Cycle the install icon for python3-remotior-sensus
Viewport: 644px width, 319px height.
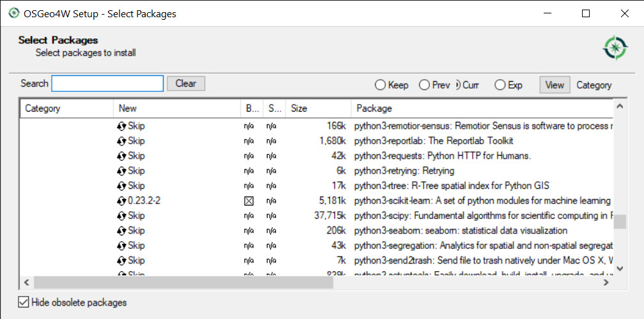click(121, 126)
